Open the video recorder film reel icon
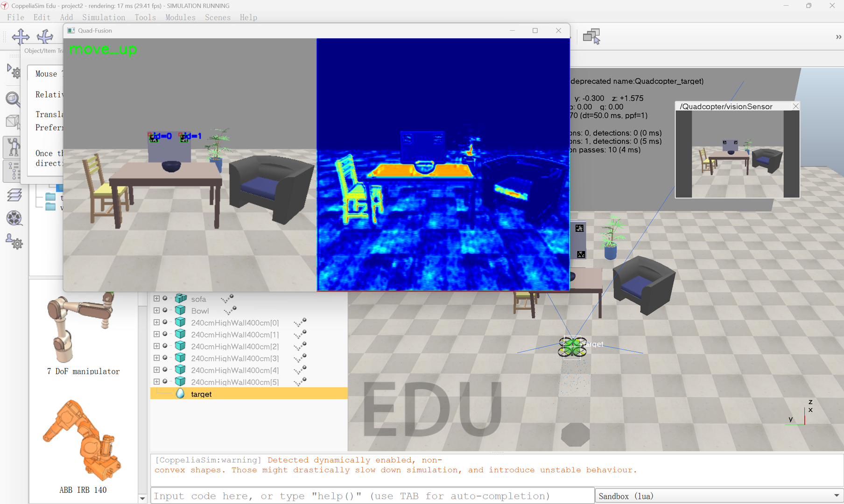The image size is (844, 504). (x=14, y=218)
